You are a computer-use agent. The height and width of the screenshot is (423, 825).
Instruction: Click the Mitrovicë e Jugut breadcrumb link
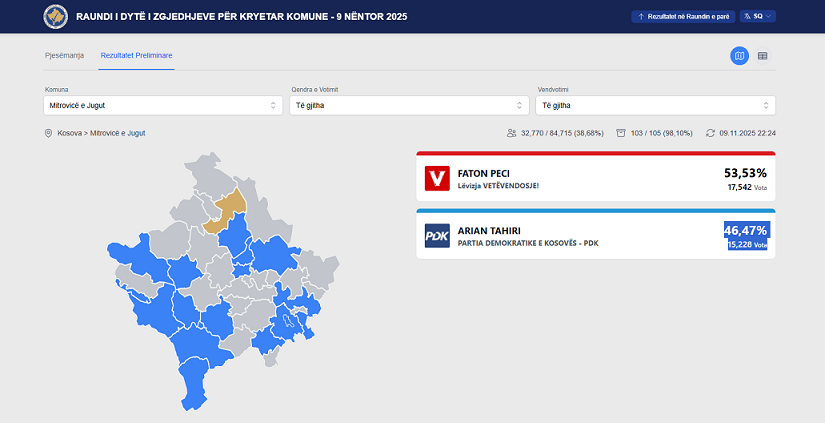coord(118,133)
